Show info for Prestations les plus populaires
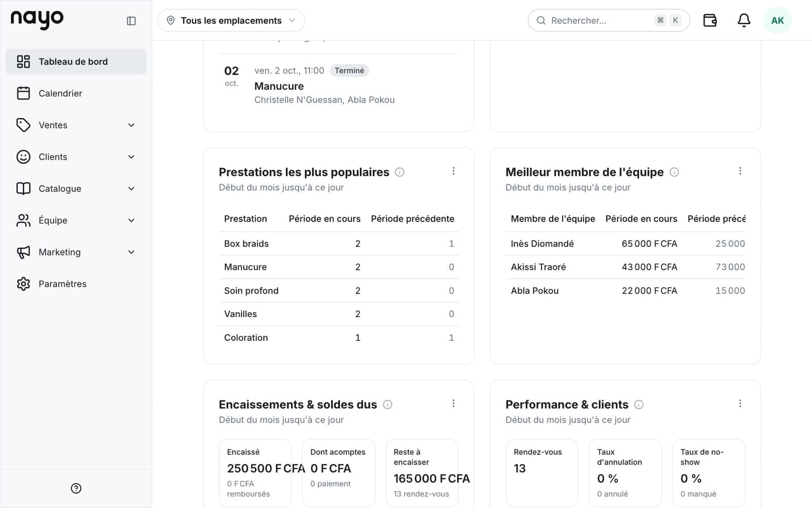 tap(400, 172)
